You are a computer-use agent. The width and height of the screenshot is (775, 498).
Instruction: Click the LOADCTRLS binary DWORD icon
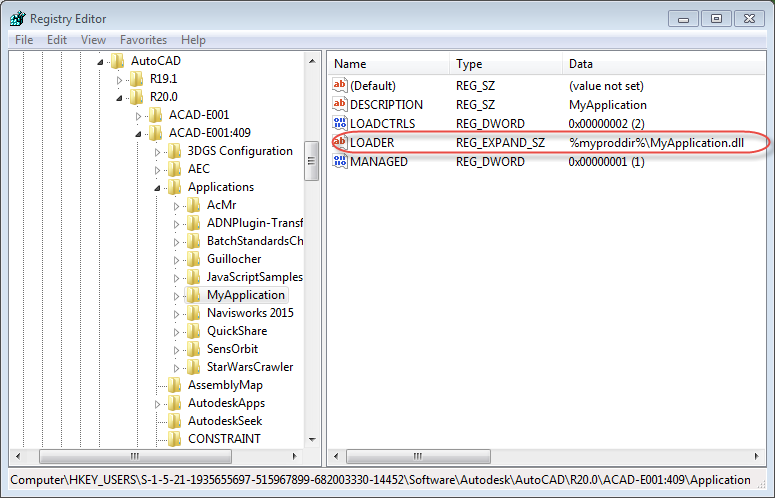339,124
